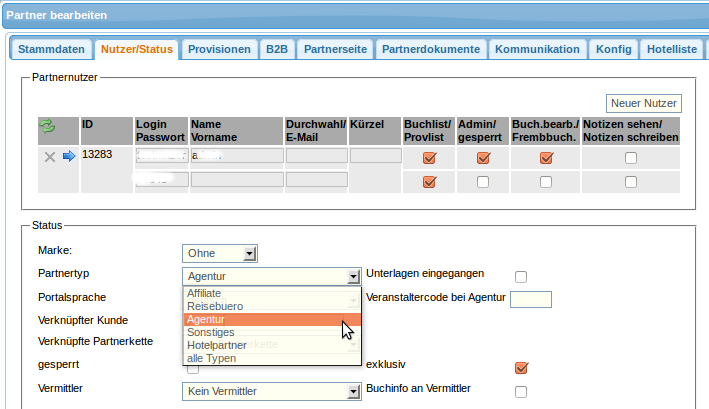This screenshot has height=409, width=709.
Task: Go to the Partnerdokumente tab
Action: [431, 49]
